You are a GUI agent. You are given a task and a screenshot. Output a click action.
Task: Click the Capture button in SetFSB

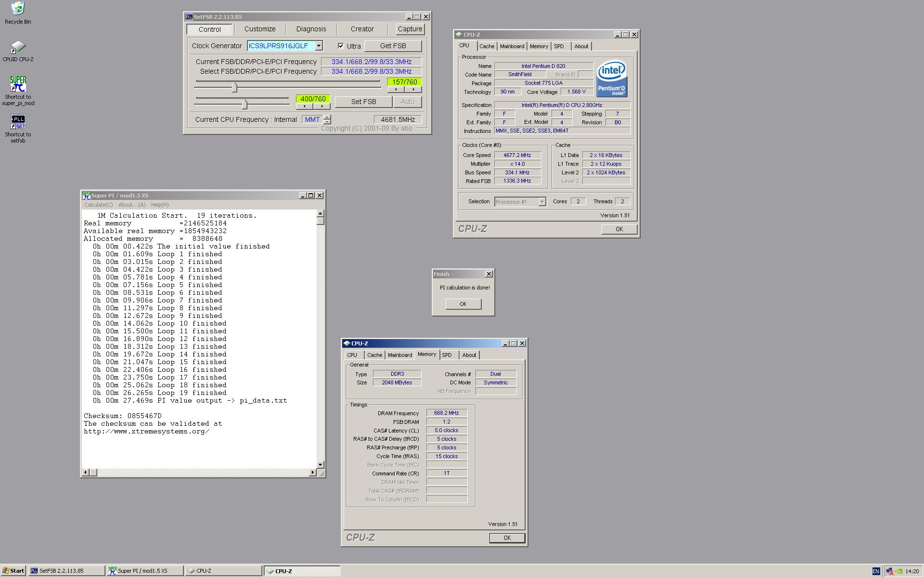pos(410,29)
